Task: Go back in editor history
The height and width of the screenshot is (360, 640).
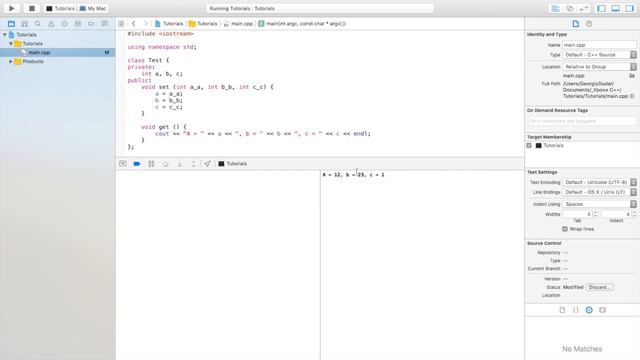Action: [133, 24]
